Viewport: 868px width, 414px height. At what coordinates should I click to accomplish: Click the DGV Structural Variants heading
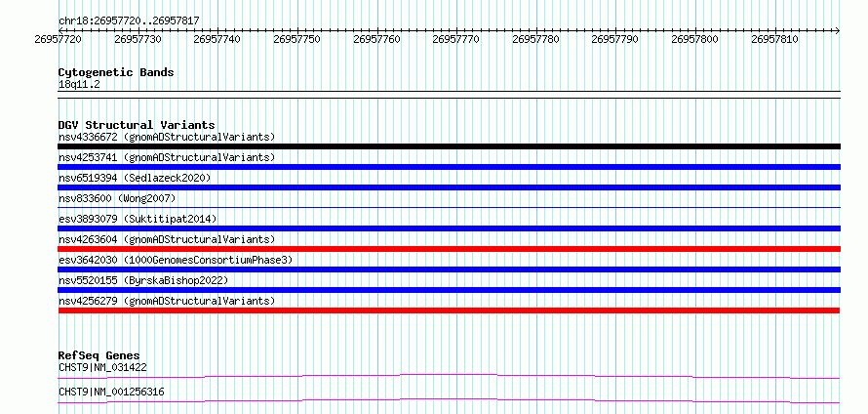[137, 125]
